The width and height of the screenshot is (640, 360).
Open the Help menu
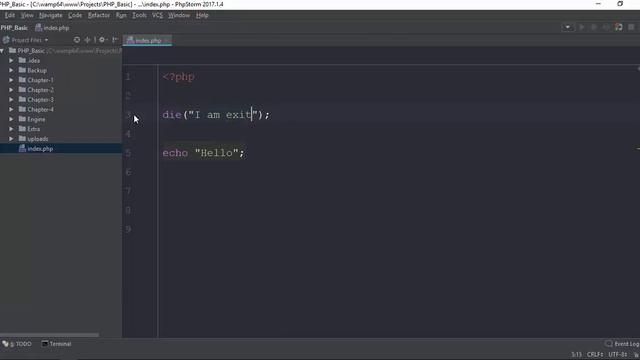click(202, 15)
